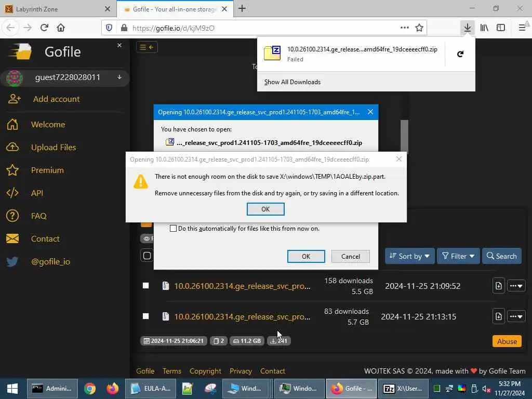Screen dimensions: 532x399
Task: Open the API page
Action: click(37, 193)
